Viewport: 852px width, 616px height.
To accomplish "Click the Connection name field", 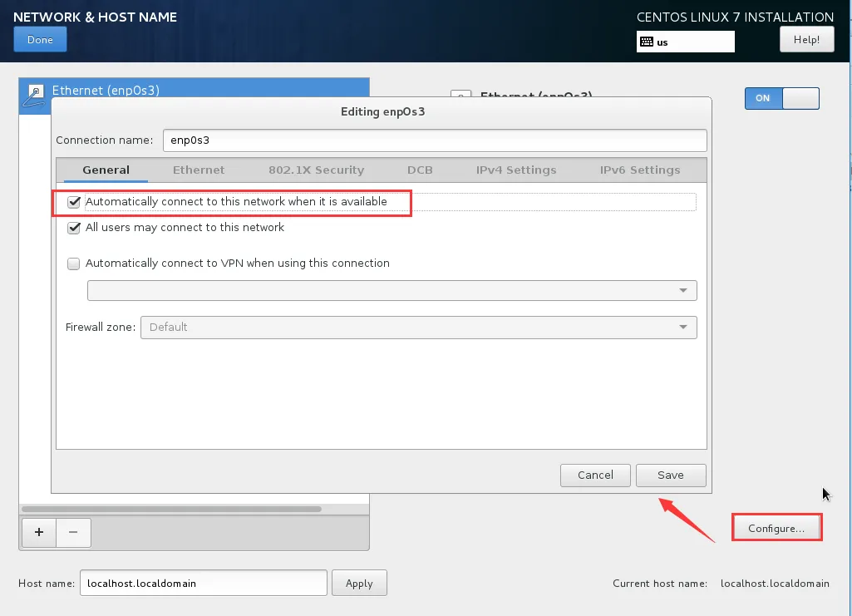I will pos(435,140).
